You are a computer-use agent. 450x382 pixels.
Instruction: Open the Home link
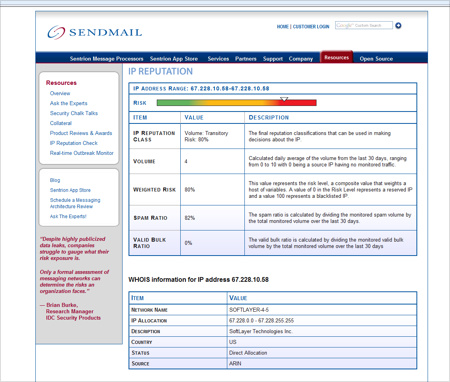click(282, 27)
